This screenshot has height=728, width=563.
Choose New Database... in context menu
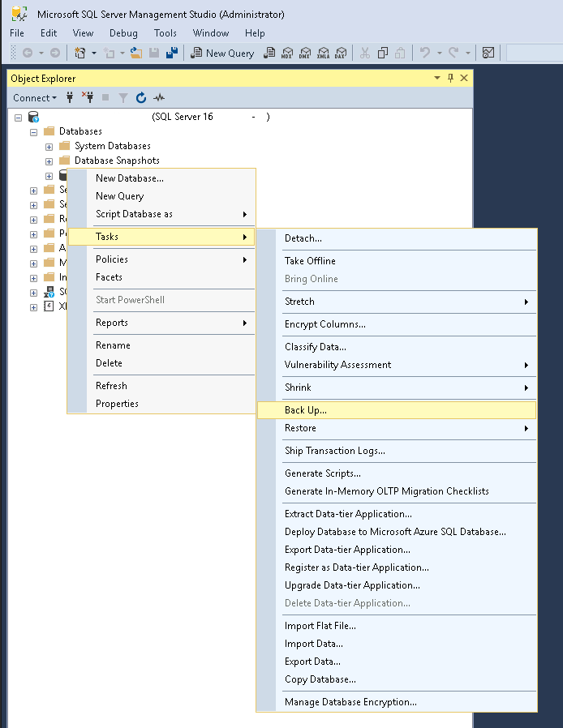161,178
